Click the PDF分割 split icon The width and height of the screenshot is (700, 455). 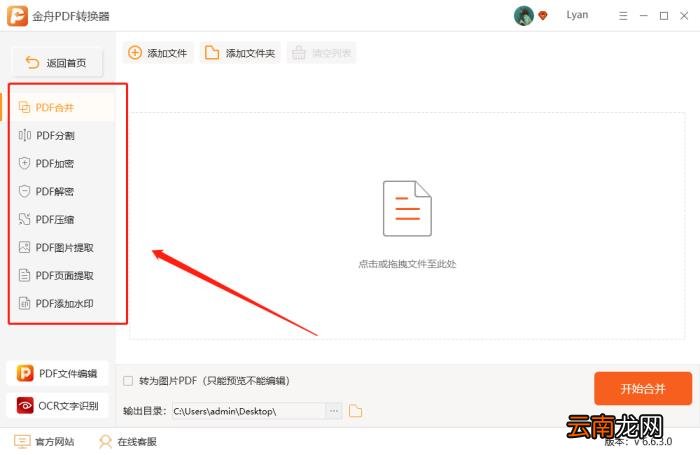[x=25, y=135]
